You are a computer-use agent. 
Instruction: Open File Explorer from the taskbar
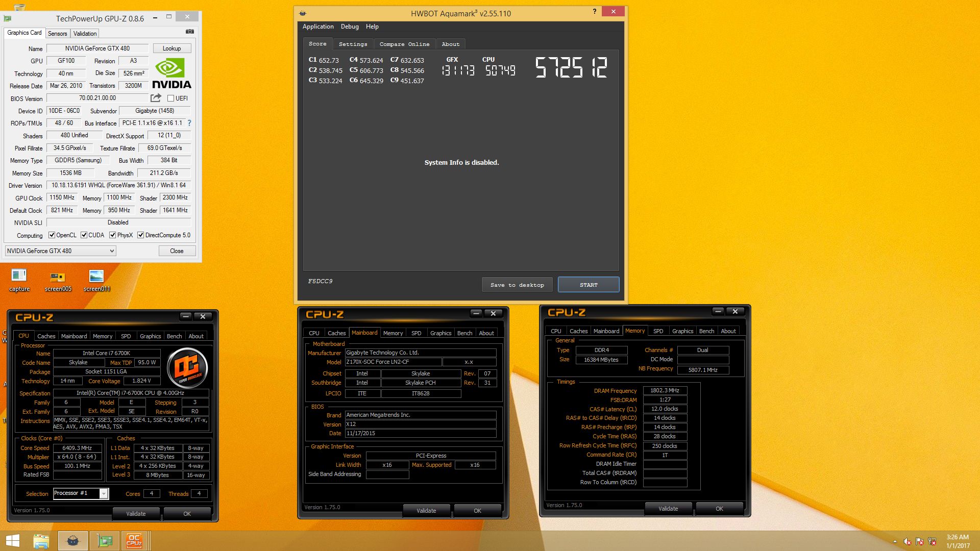point(41,541)
